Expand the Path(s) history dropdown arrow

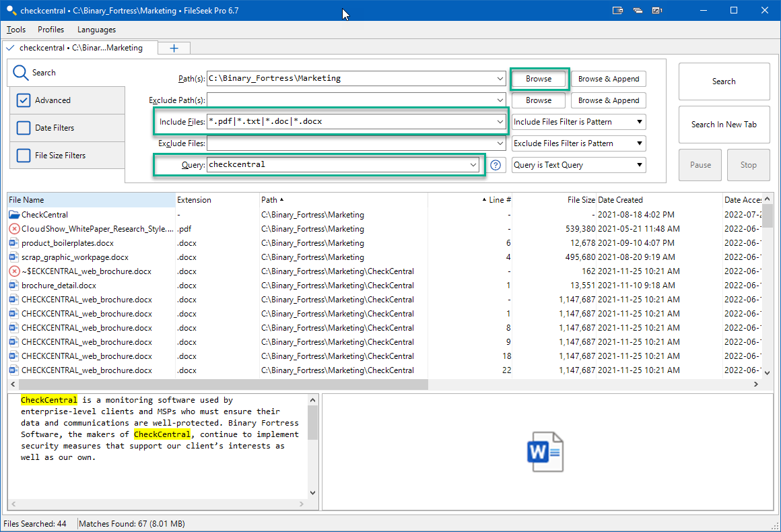click(x=500, y=79)
